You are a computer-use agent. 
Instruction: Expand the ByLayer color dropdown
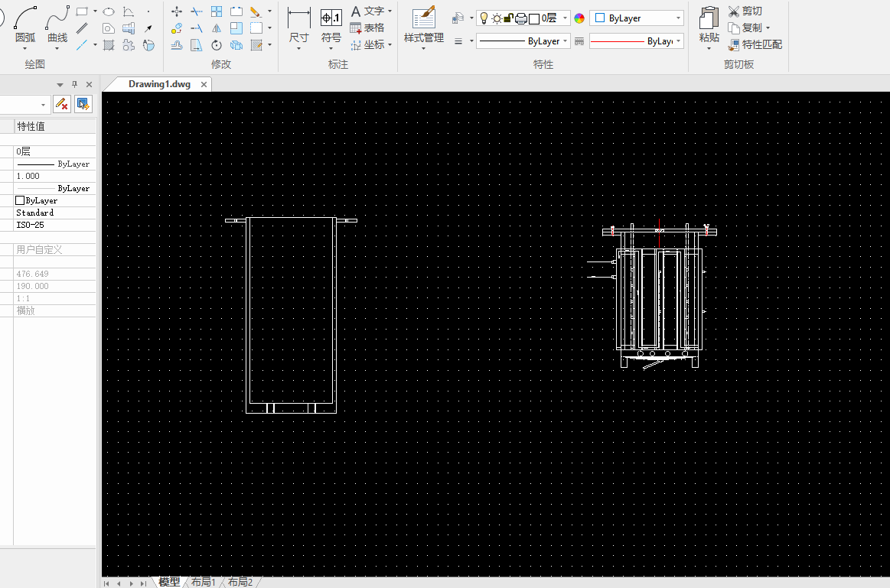[x=679, y=18]
